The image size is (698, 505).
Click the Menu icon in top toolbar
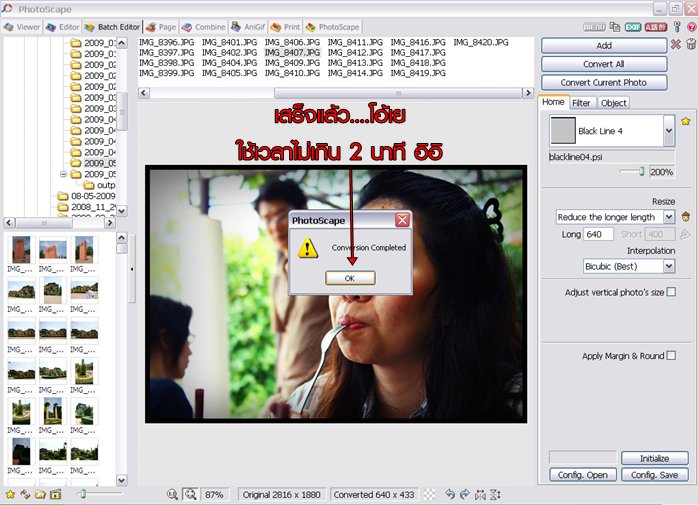594,27
